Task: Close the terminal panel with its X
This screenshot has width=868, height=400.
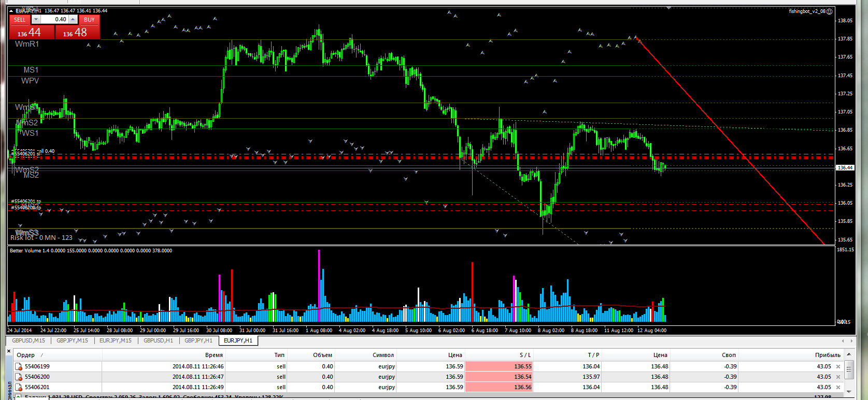Action: click(x=9, y=351)
